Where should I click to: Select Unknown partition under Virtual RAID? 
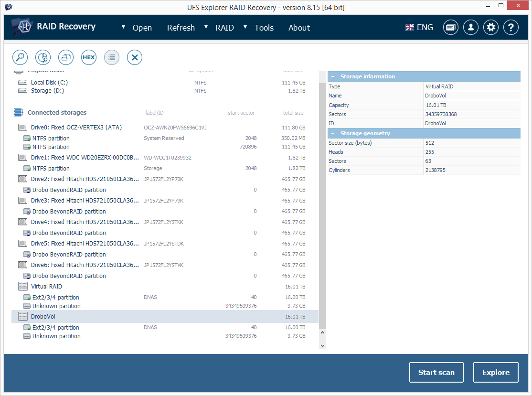click(x=165, y=306)
